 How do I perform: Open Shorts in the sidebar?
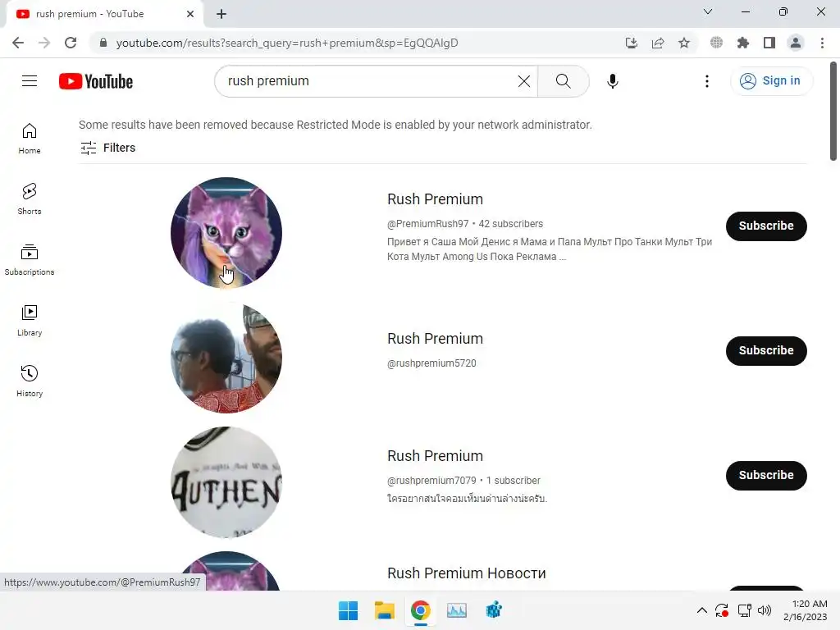pos(30,199)
